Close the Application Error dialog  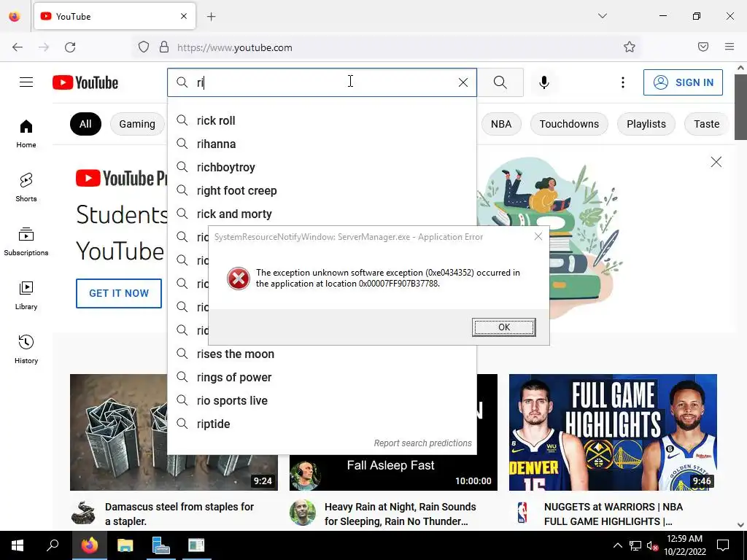tap(538, 237)
